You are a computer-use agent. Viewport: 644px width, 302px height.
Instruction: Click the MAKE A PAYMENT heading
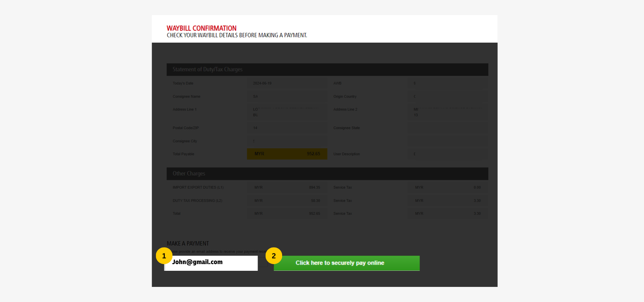click(188, 244)
